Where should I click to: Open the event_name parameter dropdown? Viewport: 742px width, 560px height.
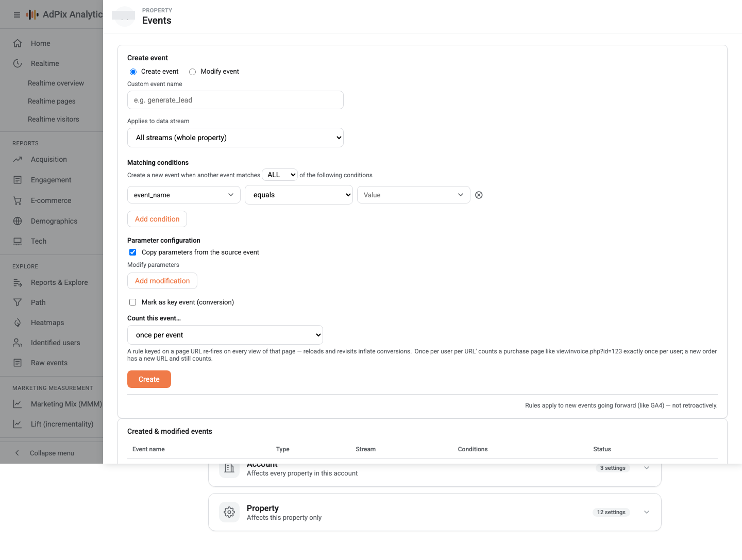click(184, 195)
